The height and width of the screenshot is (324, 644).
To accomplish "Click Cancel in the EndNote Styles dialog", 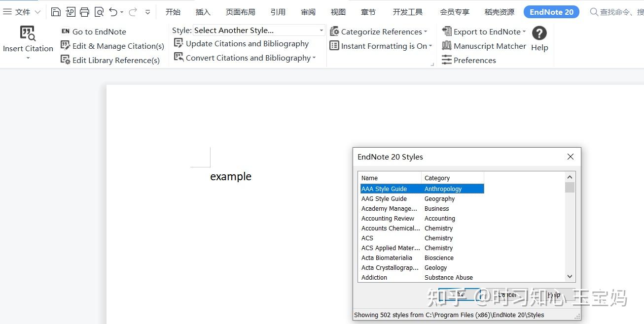I will [507, 295].
